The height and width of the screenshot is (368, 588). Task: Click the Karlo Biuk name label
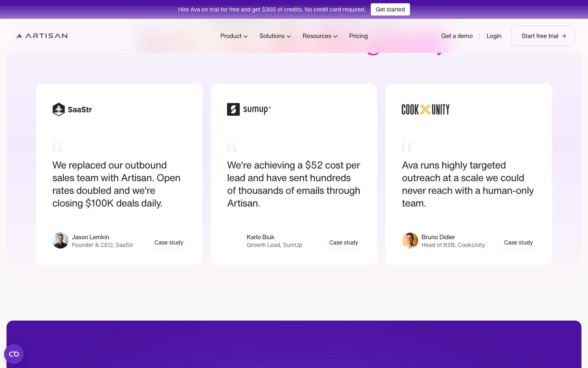click(x=261, y=237)
